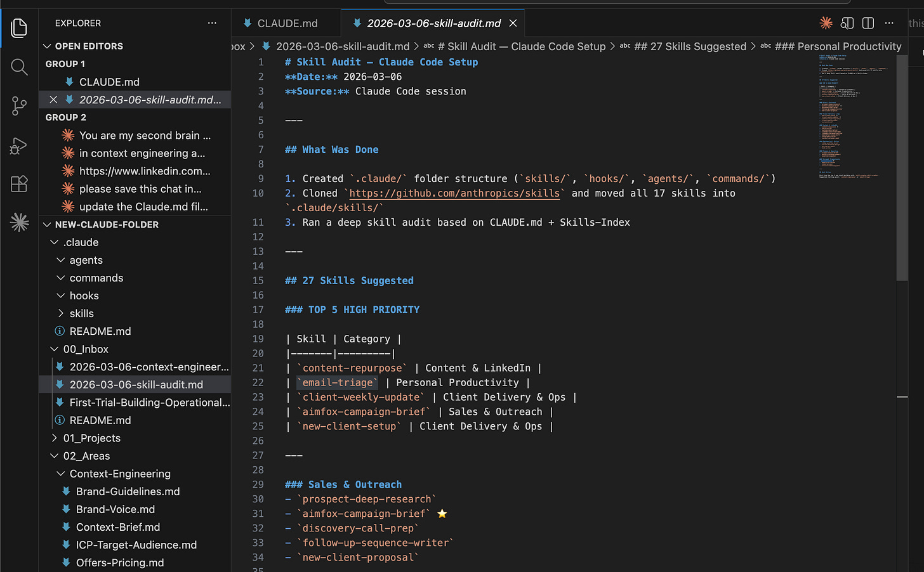924x572 pixels.
Task: Open Claude Code panel in activity bar
Action: coord(19,223)
